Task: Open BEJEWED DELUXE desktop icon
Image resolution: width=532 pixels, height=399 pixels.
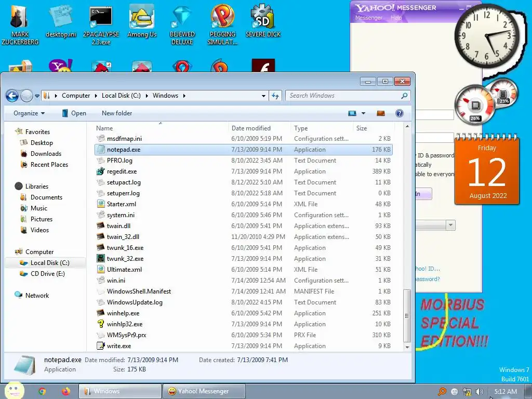Action: tap(182, 25)
